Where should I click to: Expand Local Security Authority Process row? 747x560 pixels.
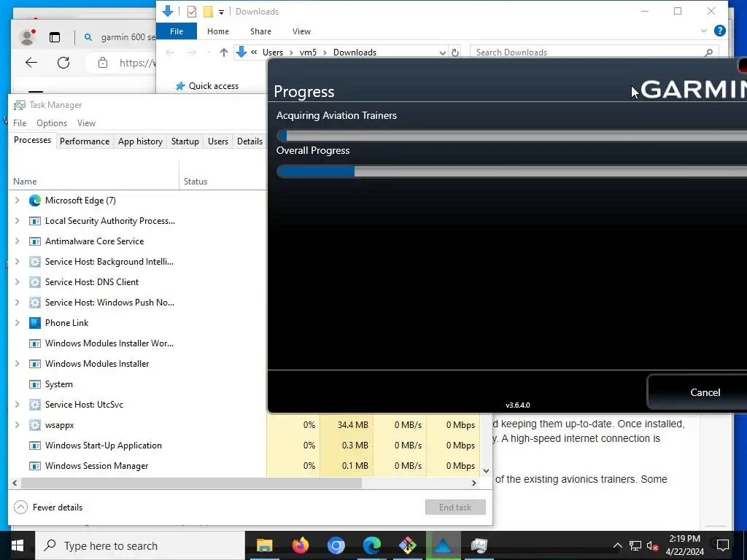[18, 221]
